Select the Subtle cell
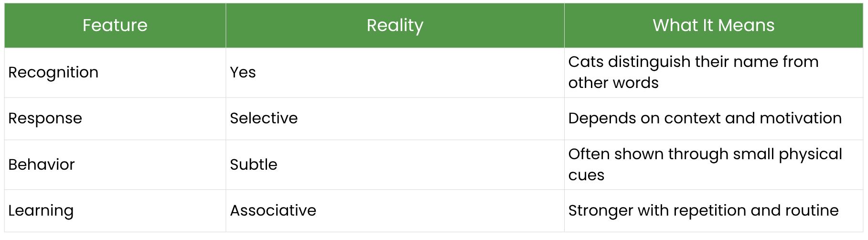Viewport: 868px width, 240px height. pos(254,164)
